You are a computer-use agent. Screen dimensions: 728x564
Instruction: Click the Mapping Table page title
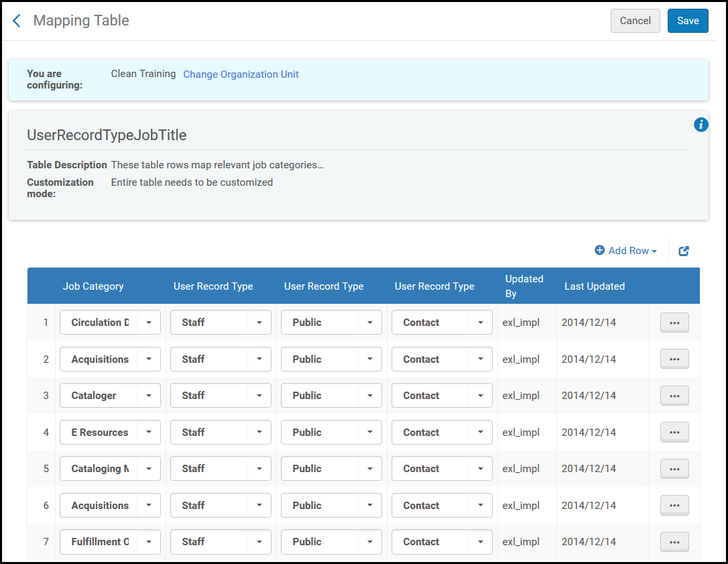click(81, 20)
